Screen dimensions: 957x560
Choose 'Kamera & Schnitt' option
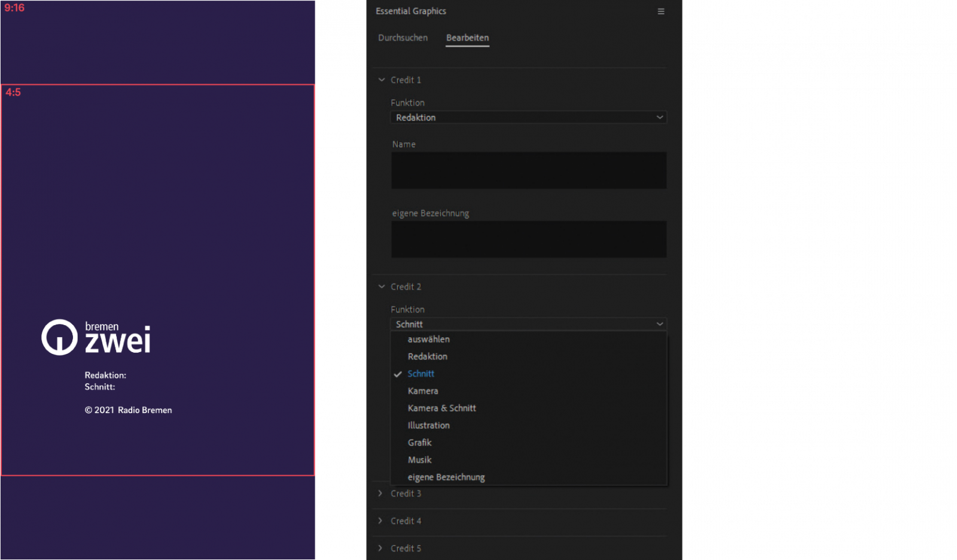pyautogui.click(x=441, y=408)
